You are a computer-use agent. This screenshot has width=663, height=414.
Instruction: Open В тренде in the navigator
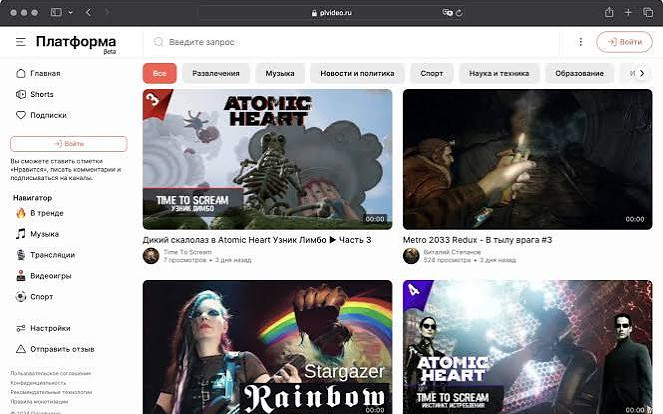click(47, 213)
